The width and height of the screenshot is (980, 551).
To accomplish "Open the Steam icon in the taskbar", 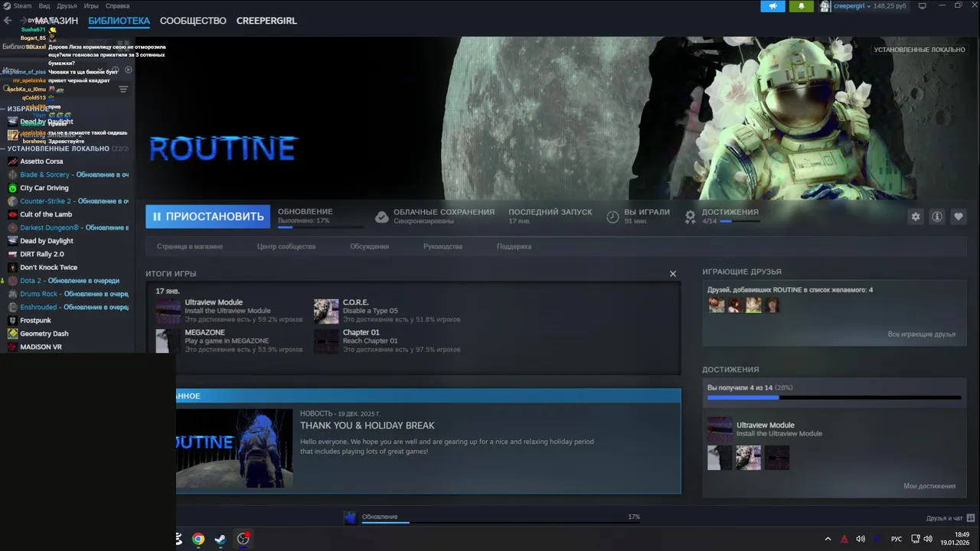I will click(x=220, y=539).
